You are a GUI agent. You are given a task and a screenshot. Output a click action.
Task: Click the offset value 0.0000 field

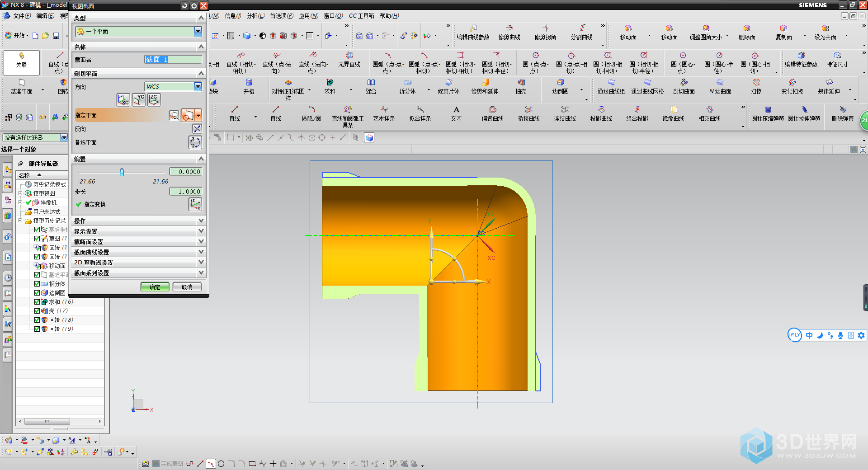click(x=185, y=172)
